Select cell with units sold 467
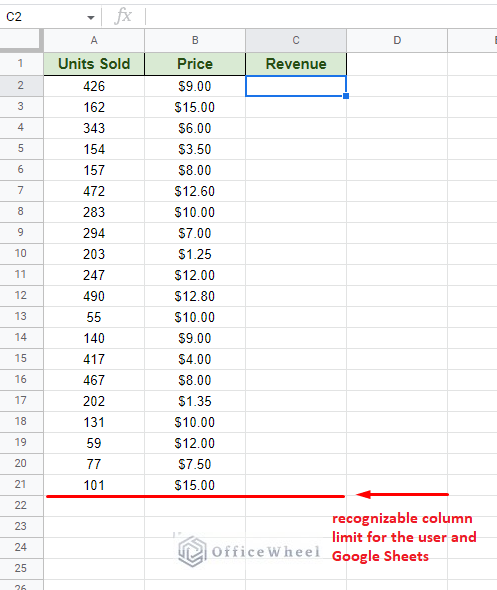The width and height of the screenshot is (497, 590). coord(94,380)
